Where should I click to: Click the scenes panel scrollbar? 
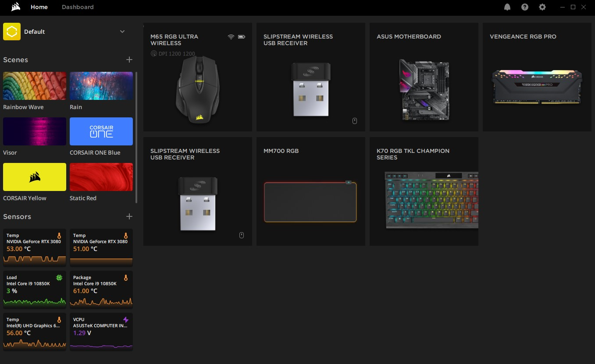[136, 138]
